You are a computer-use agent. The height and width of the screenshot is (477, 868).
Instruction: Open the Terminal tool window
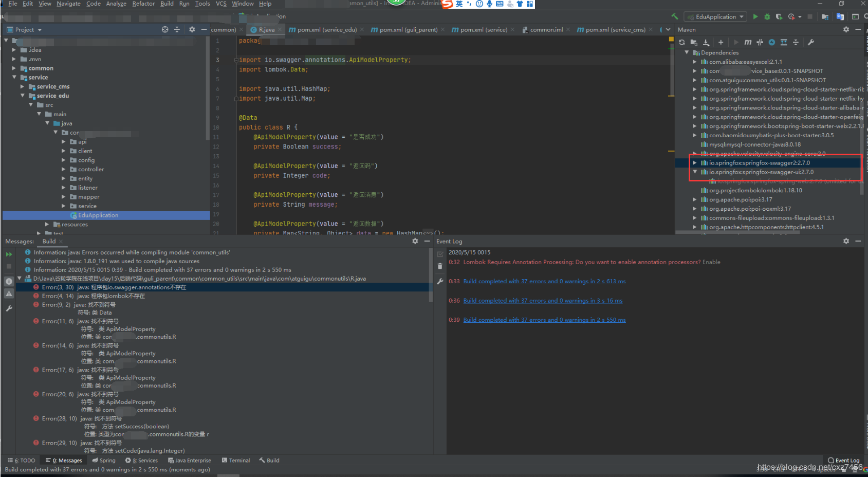[x=236, y=461]
